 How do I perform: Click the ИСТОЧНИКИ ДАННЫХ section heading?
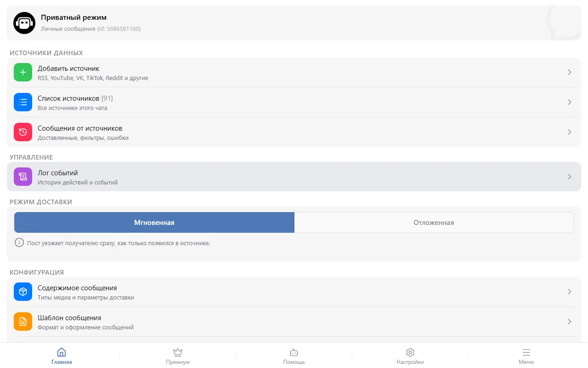[x=46, y=53]
